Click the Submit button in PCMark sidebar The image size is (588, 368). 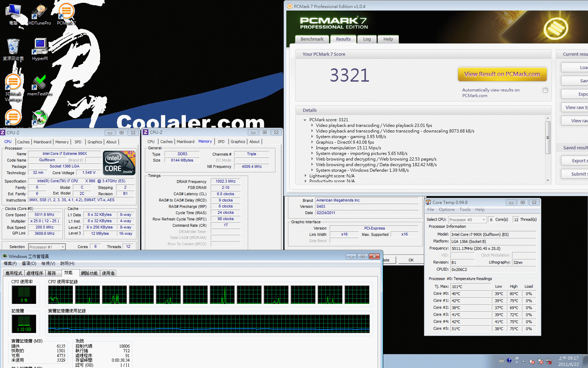coord(575,174)
